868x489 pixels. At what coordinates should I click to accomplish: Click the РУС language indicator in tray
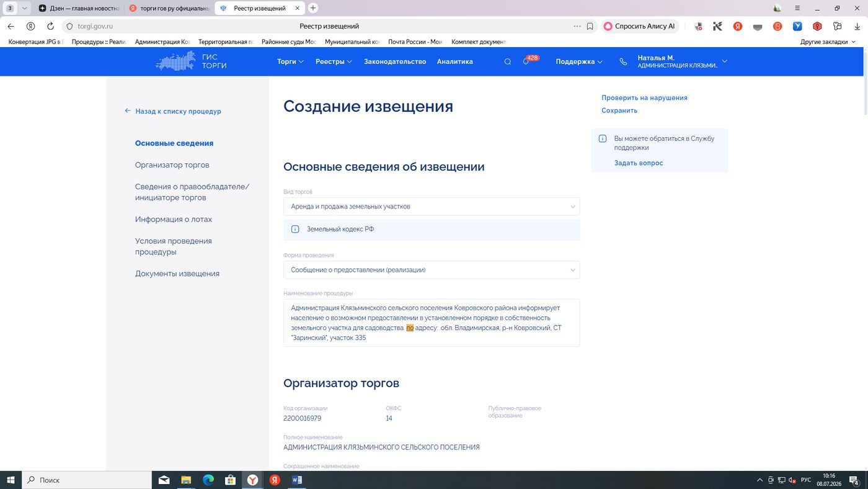pos(806,480)
